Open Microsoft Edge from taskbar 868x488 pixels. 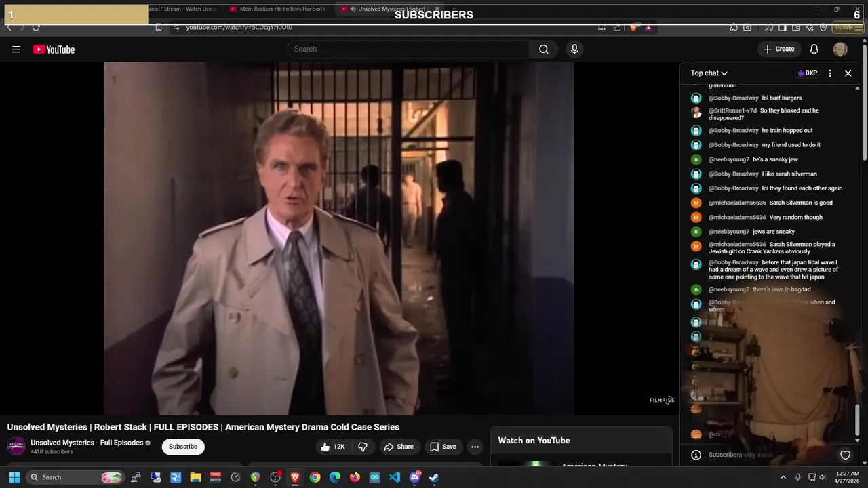pyautogui.click(x=335, y=477)
